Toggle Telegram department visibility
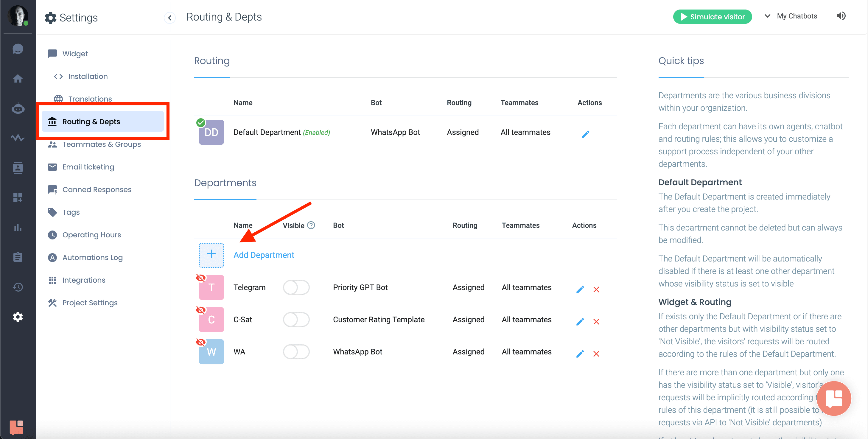Viewport: 868px width, 439px height. tap(296, 287)
